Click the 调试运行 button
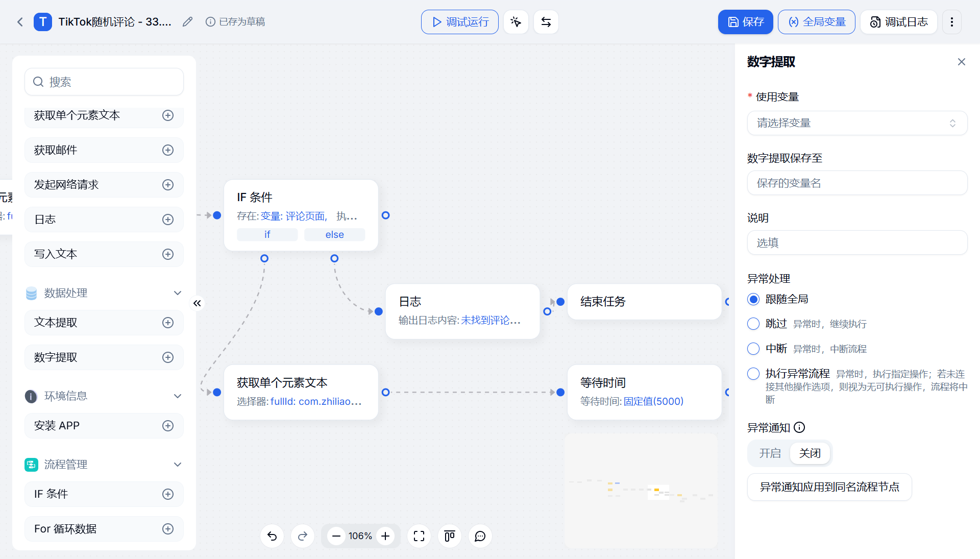 coord(459,22)
